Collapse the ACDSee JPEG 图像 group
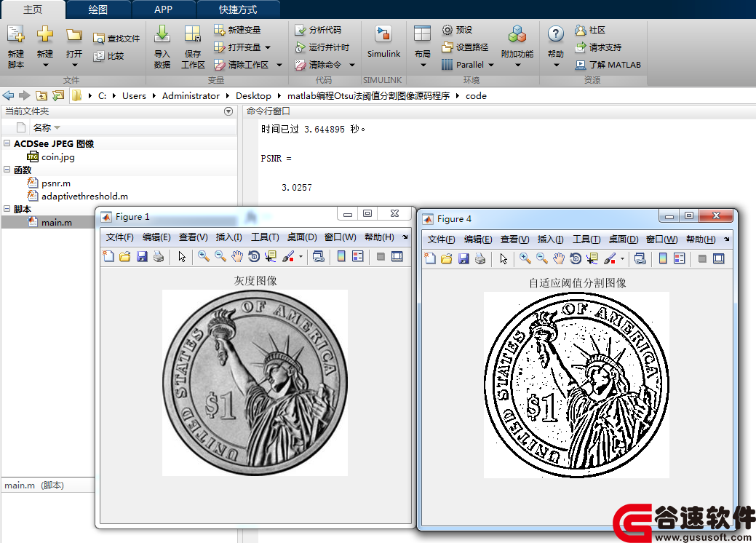 pos(7,143)
